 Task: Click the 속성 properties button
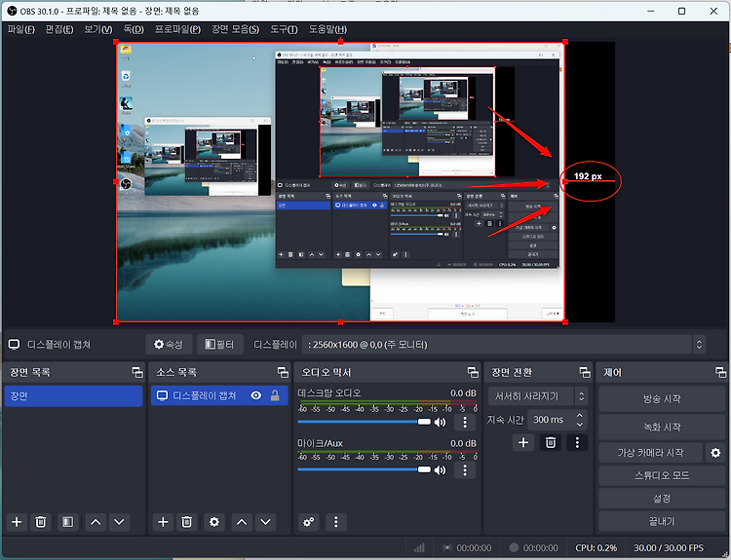[x=169, y=345]
